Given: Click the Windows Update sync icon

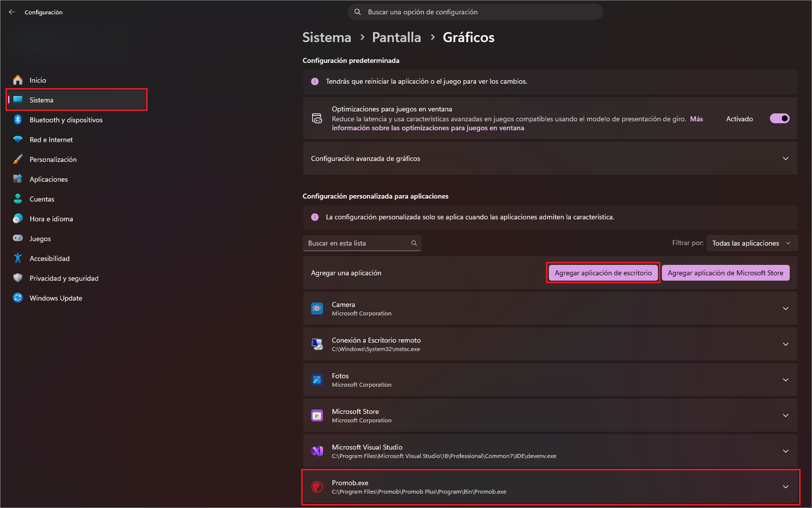Looking at the screenshot, I should coord(18,298).
